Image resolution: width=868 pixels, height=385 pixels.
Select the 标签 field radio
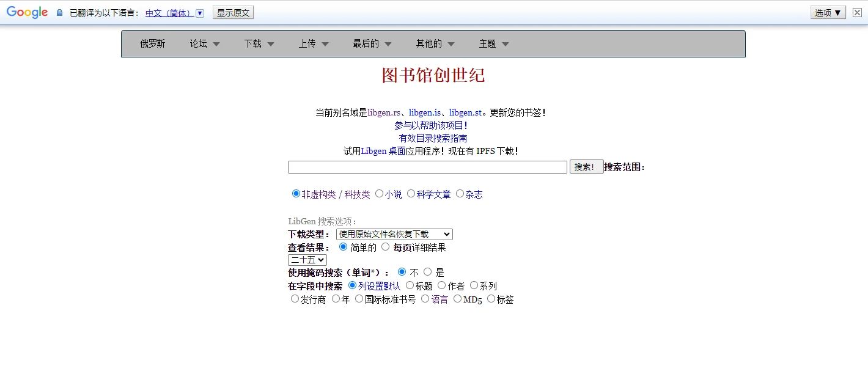pos(491,299)
